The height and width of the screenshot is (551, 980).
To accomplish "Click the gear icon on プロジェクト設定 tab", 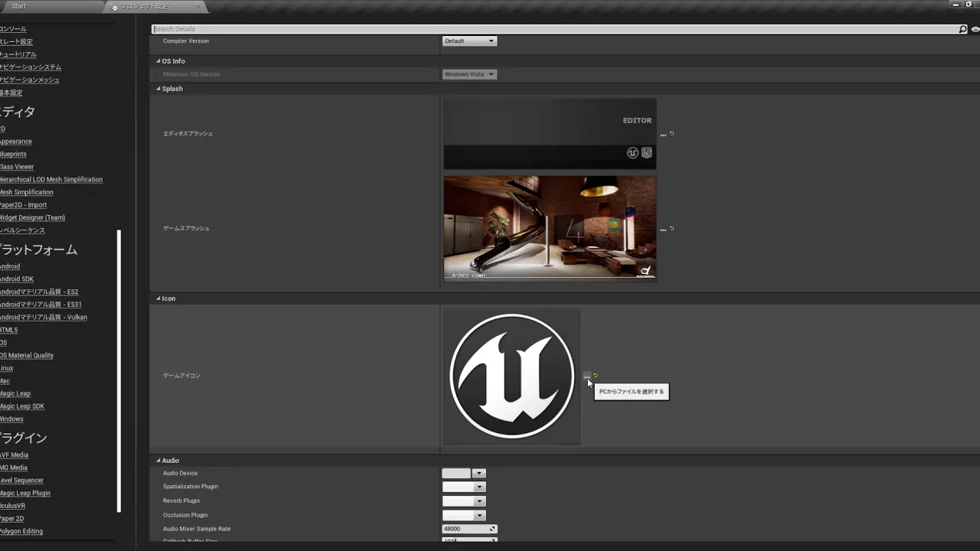I will pos(115,7).
